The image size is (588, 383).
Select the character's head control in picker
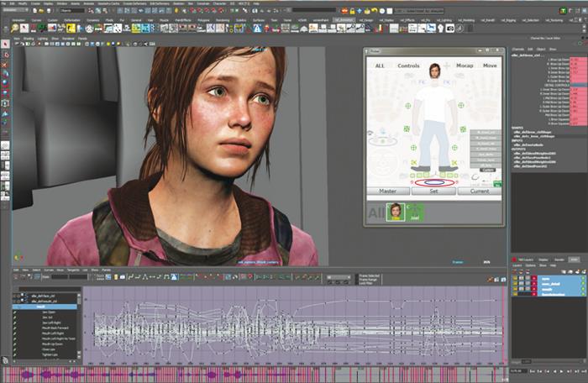coord(434,71)
